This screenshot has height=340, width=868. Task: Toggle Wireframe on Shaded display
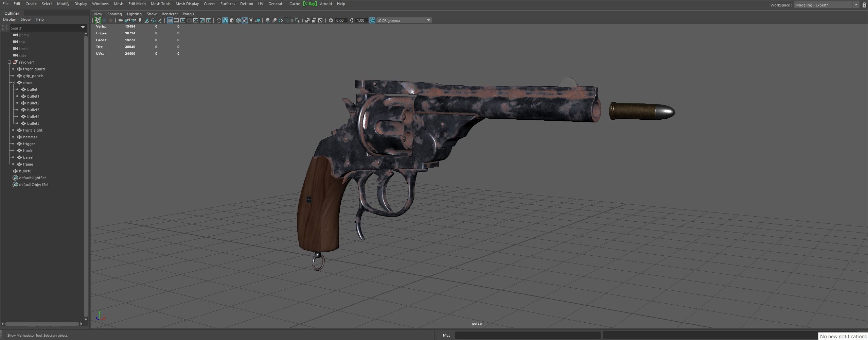[x=238, y=20]
